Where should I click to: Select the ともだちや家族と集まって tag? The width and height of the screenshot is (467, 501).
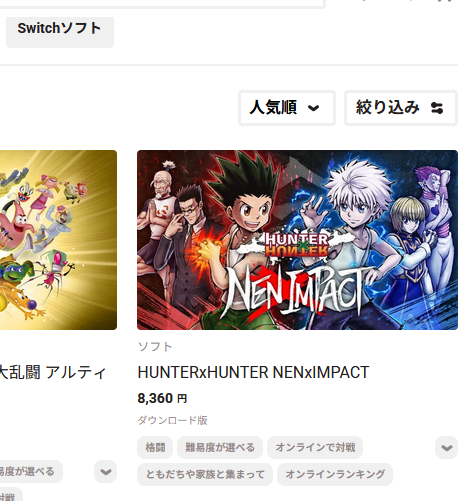(x=205, y=474)
